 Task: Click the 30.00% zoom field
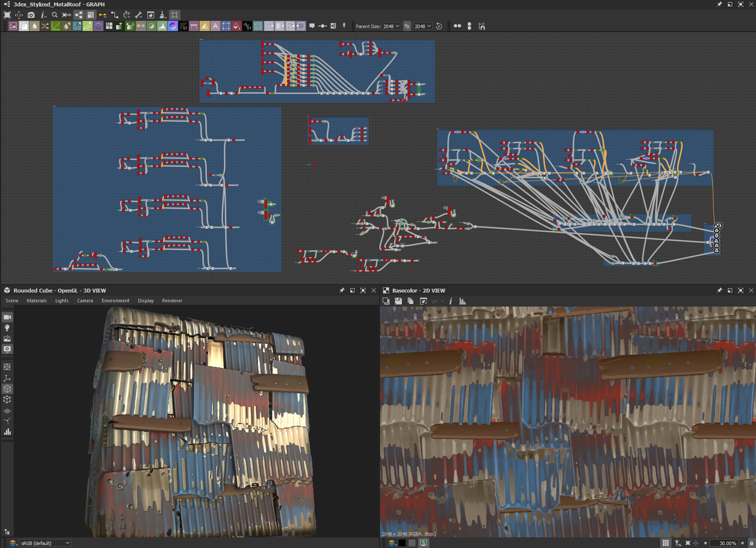[x=724, y=543]
